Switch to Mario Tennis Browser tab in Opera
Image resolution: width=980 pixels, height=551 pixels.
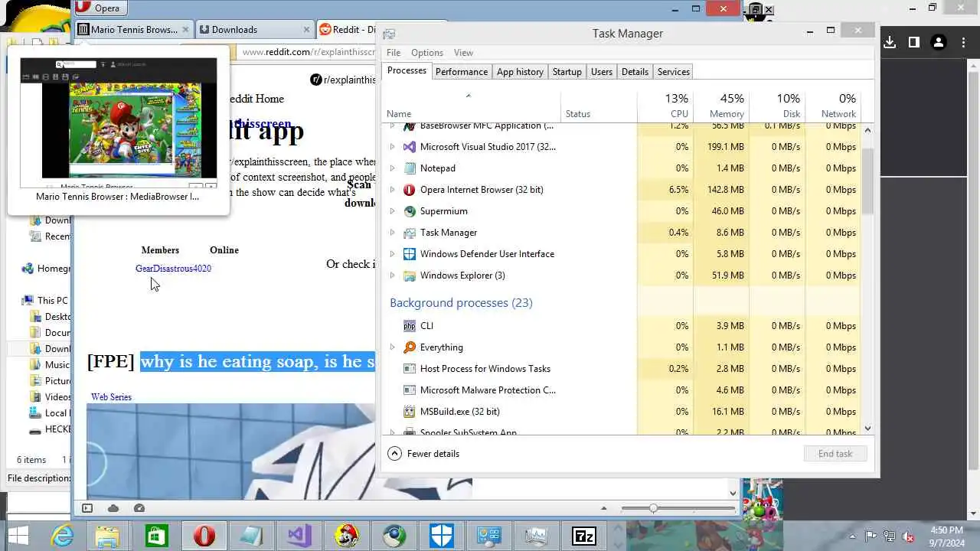click(133, 30)
